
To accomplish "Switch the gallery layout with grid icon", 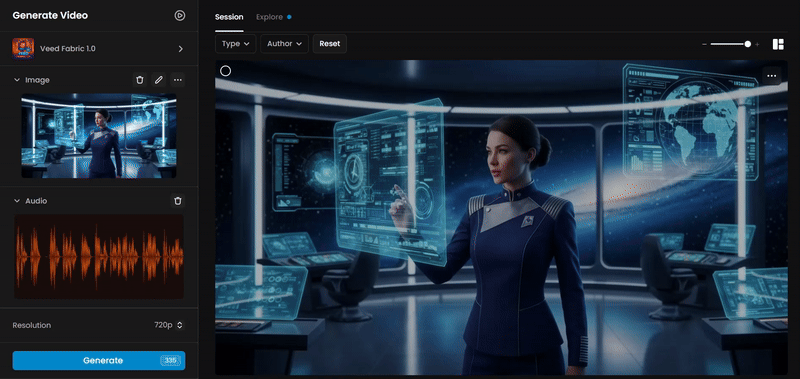I will point(778,44).
